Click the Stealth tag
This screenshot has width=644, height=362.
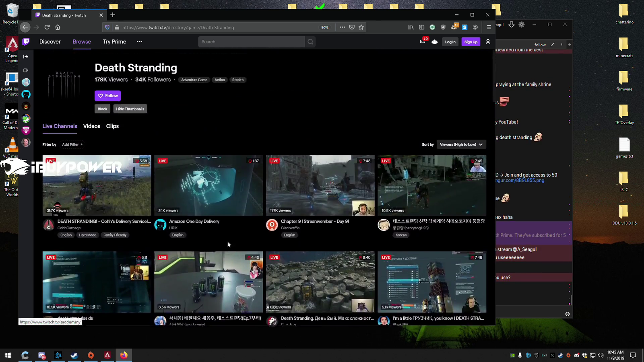[x=238, y=80]
